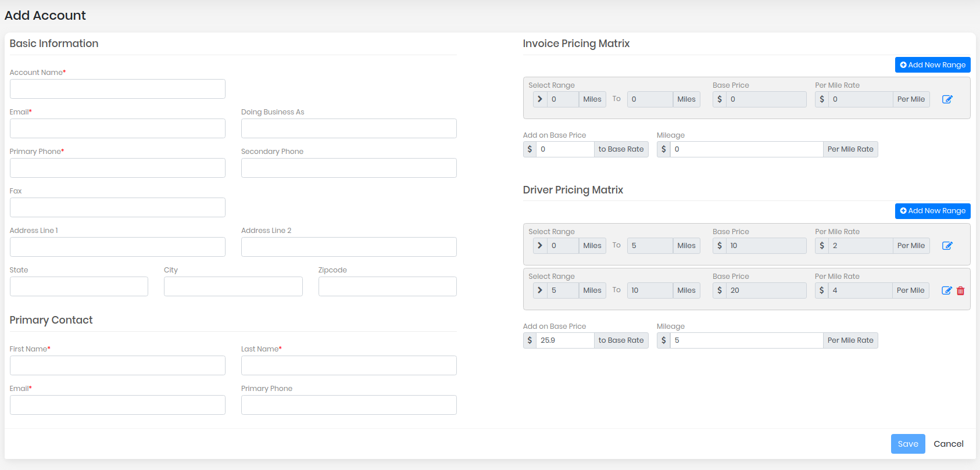Select the Driver Mileage field showing 5
This screenshot has height=470, width=980.
[746, 340]
